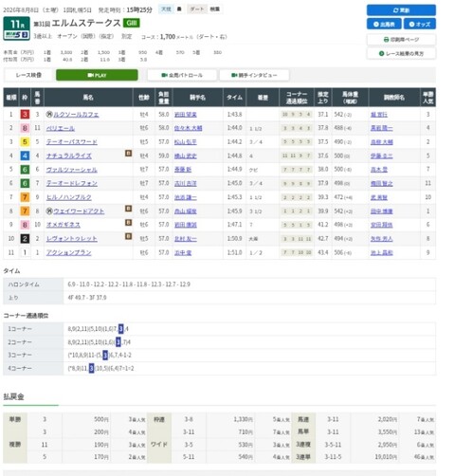
Task: Open trainer link in the 1:50.9 row
Action: [x=382, y=239]
